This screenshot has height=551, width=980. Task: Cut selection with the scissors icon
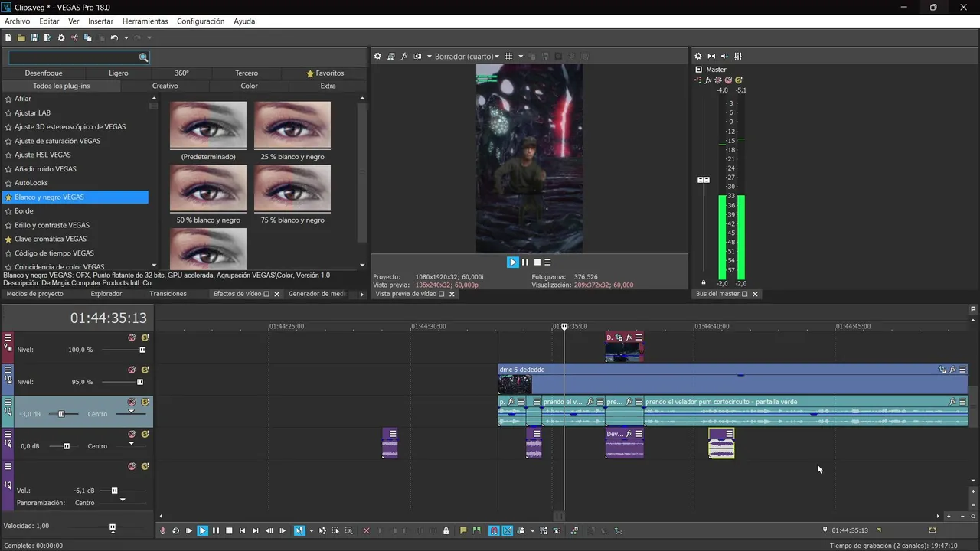click(74, 38)
